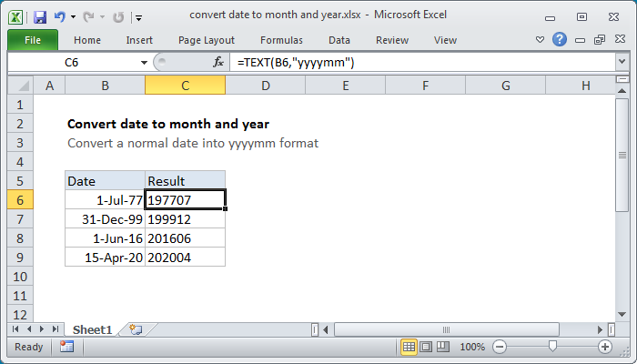Open the Review tab
Image resolution: width=637 pixels, height=364 pixels.
coord(392,40)
